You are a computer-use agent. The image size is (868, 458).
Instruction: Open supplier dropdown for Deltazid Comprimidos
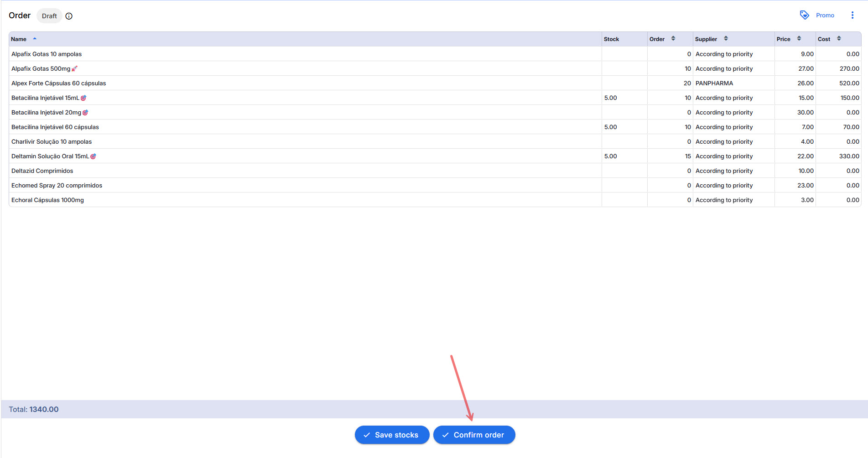pyautogui.click(x=733, y=171)
